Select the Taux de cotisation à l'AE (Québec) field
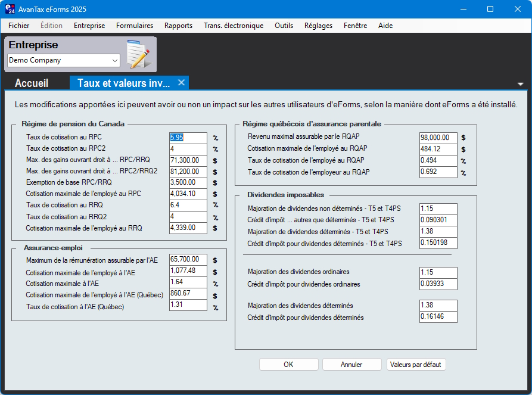Viewport: 532px width, 395px height. point(188,306)
